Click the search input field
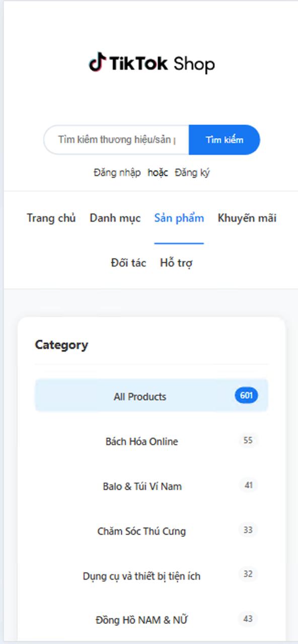Screen dimensions: 298x644 coord(116,139)
